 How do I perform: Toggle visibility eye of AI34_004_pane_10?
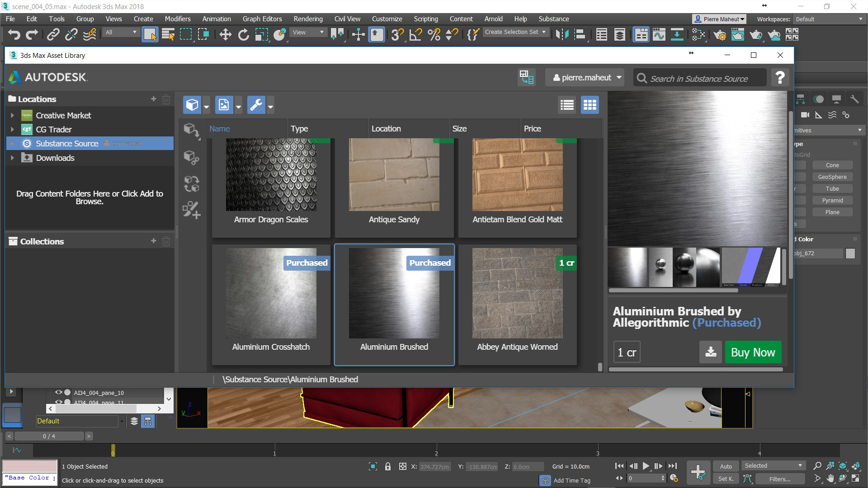pos(58,392)
